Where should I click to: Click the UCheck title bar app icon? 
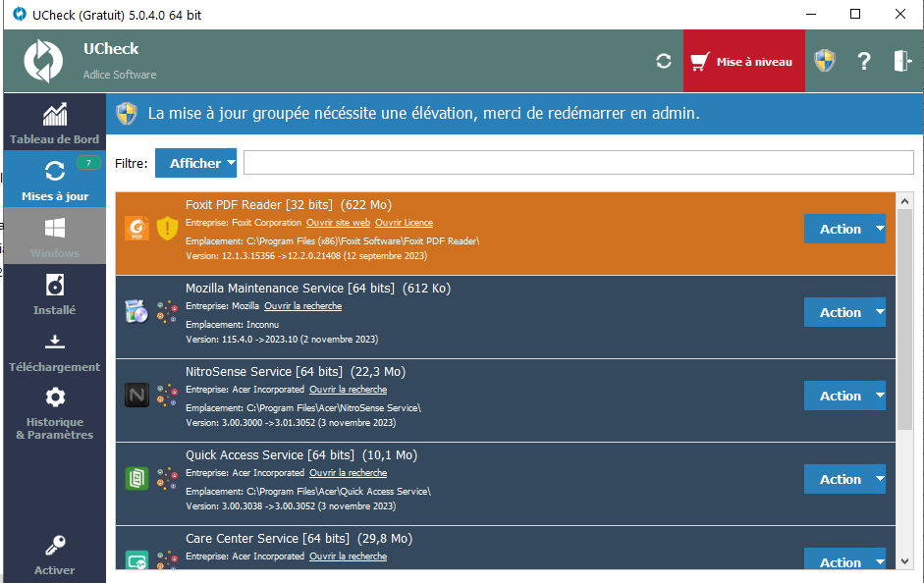click(20, 14)
